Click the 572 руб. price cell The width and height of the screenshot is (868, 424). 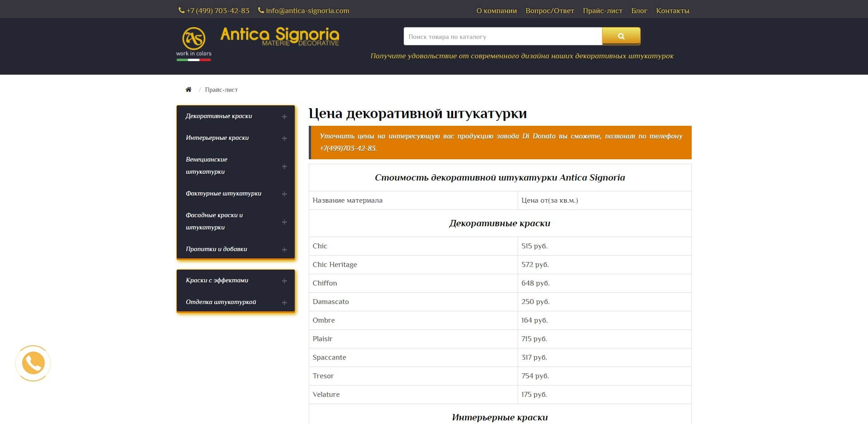click(604, 265)
